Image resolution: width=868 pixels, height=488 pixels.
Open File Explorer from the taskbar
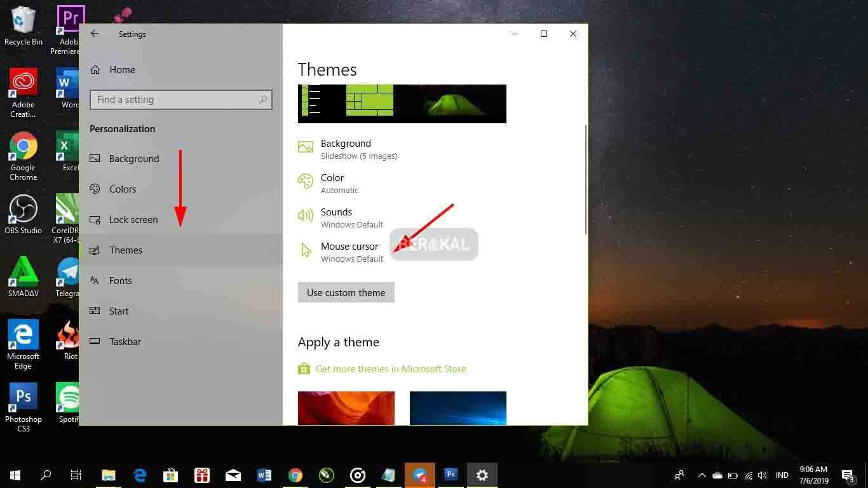coord(109,475)
